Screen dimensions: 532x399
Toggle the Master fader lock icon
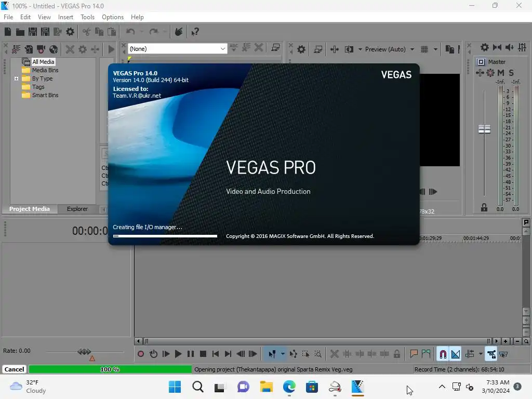coord(484,208)
